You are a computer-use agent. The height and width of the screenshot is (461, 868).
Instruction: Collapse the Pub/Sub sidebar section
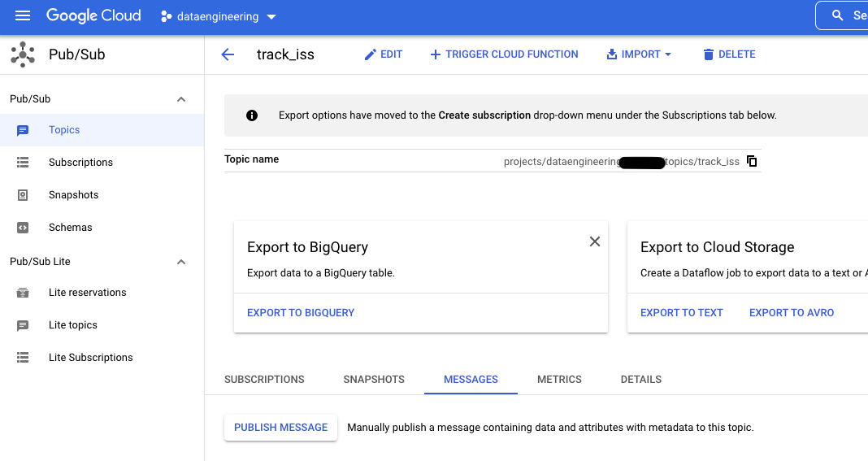[181, 99]
